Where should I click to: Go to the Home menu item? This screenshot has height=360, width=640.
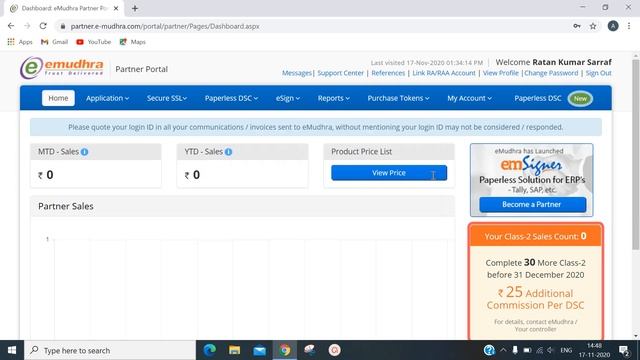pyautogui.click(x=58, y=98)
